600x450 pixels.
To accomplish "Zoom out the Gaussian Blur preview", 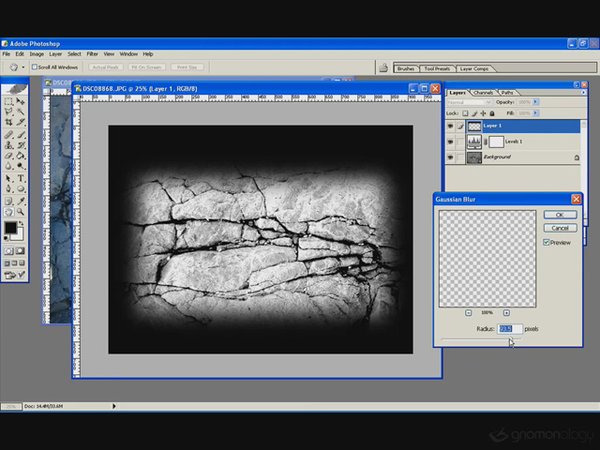I will tap(468, 313).
